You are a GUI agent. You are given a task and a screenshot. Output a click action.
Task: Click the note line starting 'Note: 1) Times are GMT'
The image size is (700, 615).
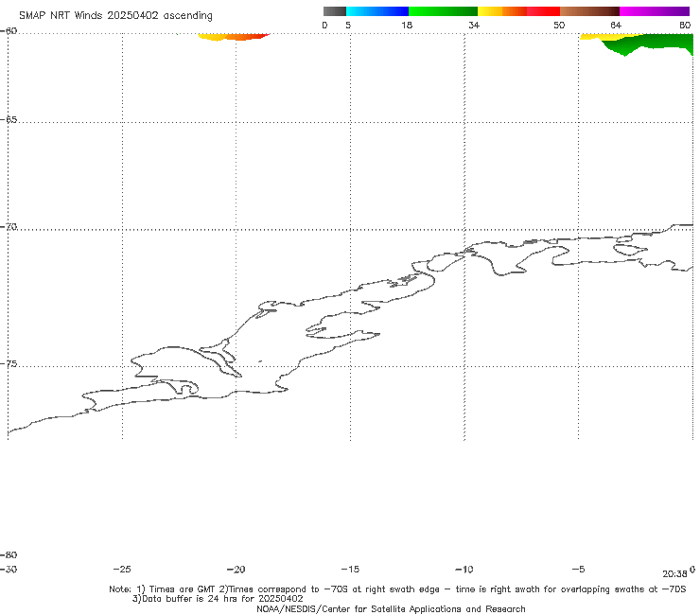tap(397, 589)
